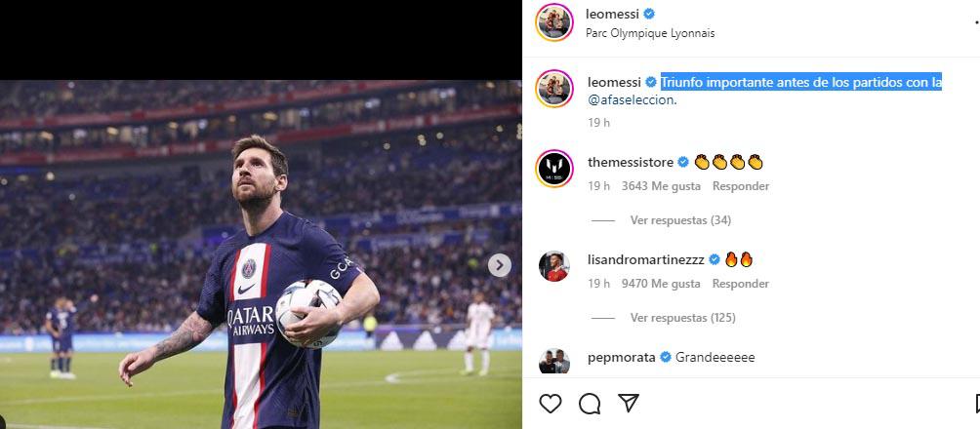Click lisandromartinezzz profile picture
980x429 pixels.
click(553, 267)
